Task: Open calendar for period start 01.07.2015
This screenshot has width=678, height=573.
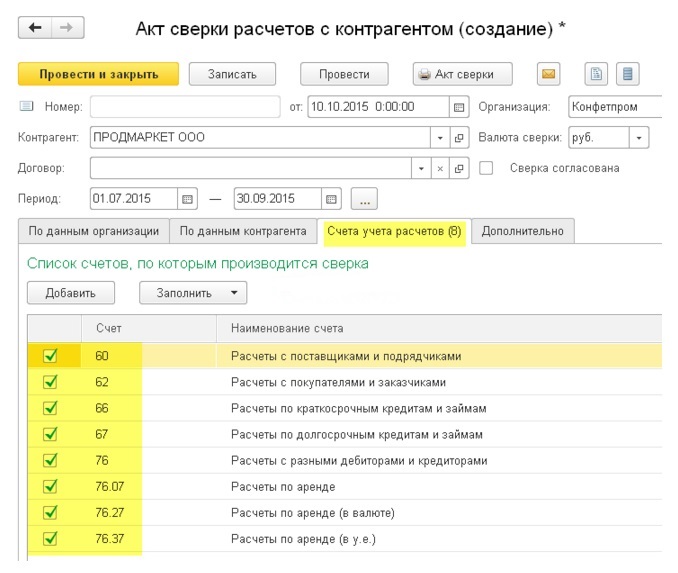Action: pos(187,199)
